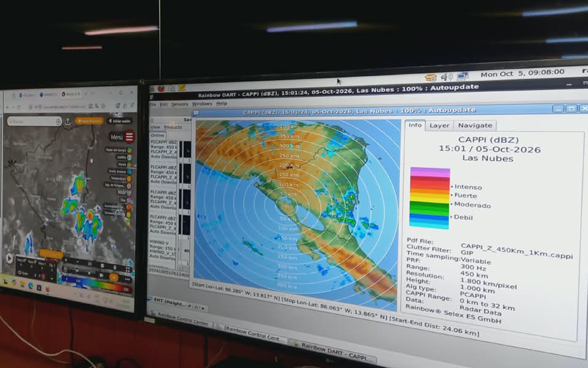Select the Online tab
The width and height of the screenshot is (588, 368).
(157, 135)
